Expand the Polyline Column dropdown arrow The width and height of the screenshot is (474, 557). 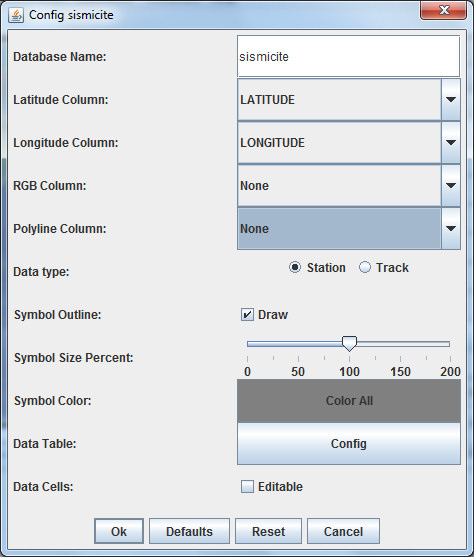pyautogui.click(x=451, y=228)
